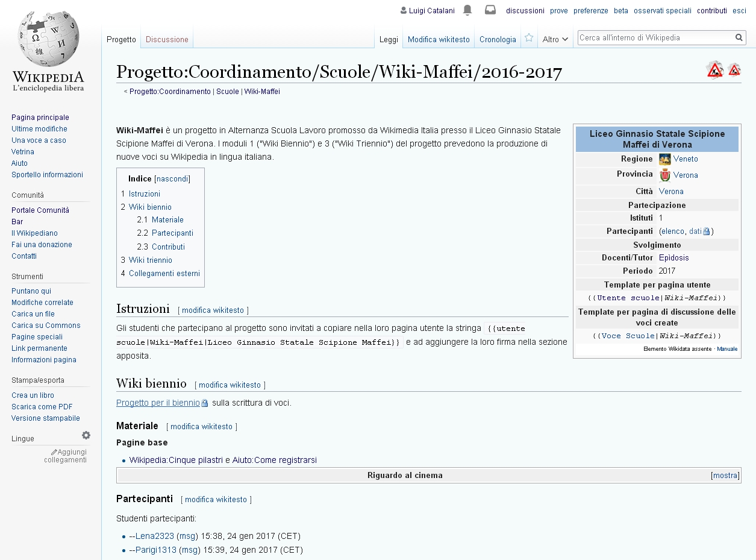Open language settings gear icon
This screenshot has height=560, width=756.
pyautogui.click(x=86, y=435)
